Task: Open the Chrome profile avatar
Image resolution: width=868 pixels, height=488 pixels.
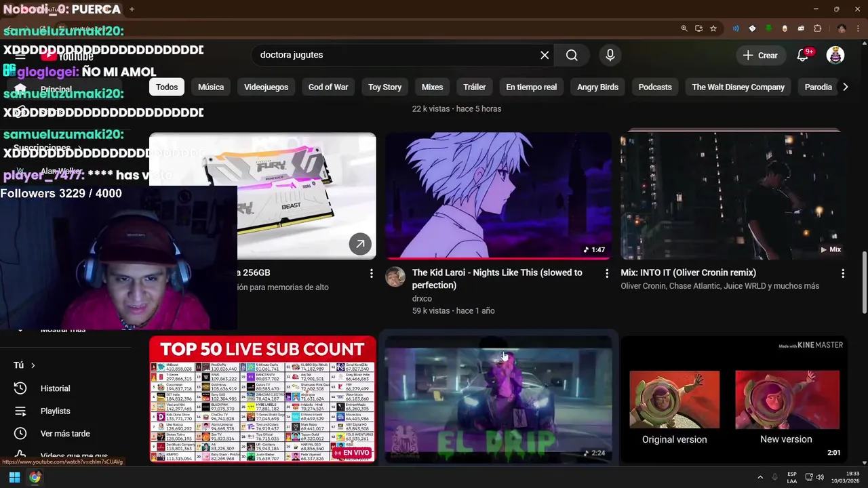Action: pos(842,28)
